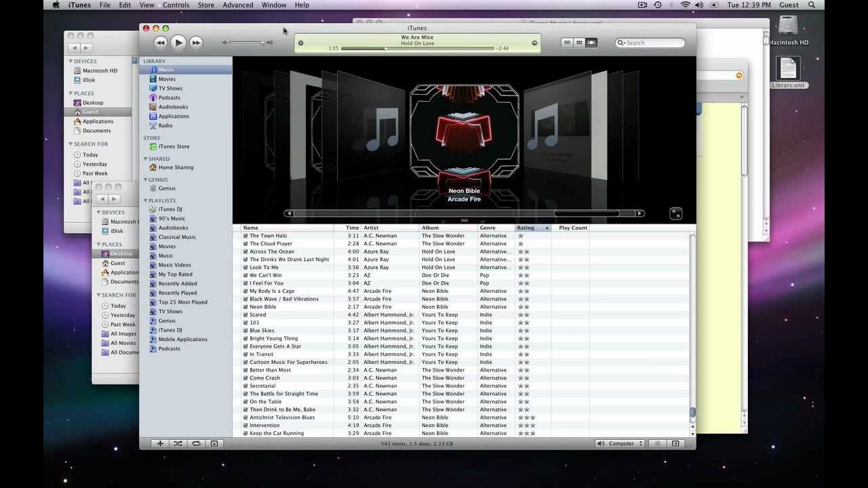Uncheck the song Keep the Car Running
868x488 pixels.
pyautogui.click(x=245, y=434)
